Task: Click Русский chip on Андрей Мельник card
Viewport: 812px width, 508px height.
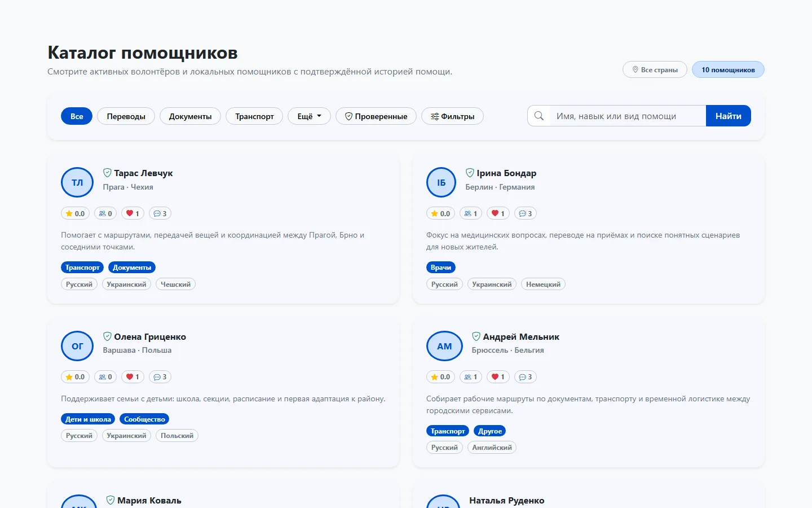Action: [x=444, y=447]
